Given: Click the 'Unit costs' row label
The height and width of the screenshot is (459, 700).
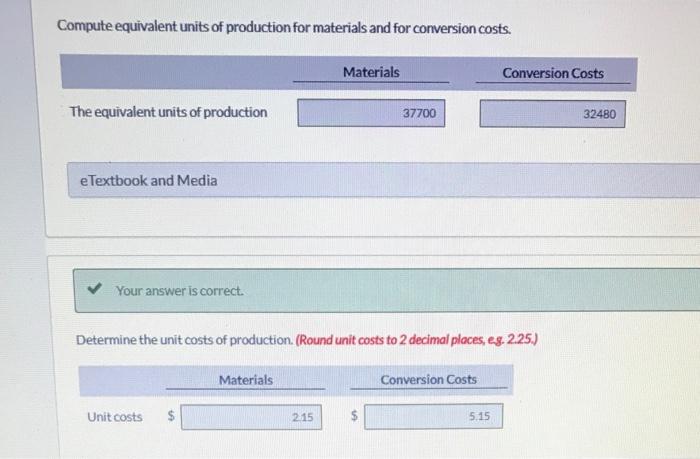Looking at the screenshot, I should point(115,417).
